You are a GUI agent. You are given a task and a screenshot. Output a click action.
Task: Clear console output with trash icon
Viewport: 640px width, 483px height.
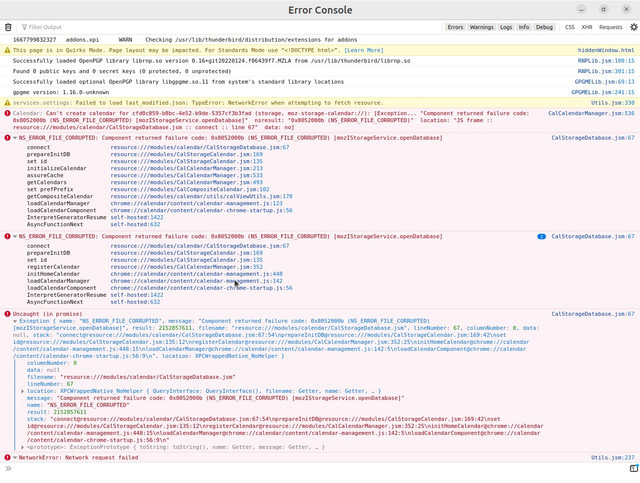coord(8,27)
